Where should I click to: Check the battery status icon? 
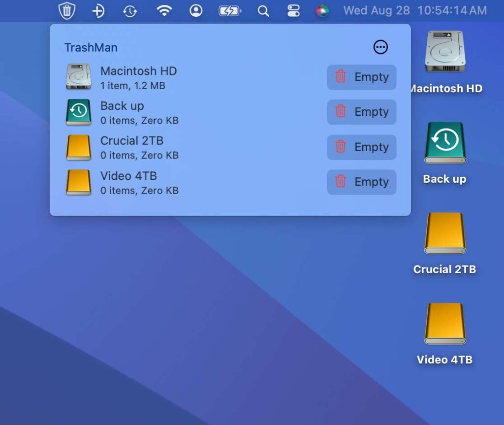coord(229,10)
